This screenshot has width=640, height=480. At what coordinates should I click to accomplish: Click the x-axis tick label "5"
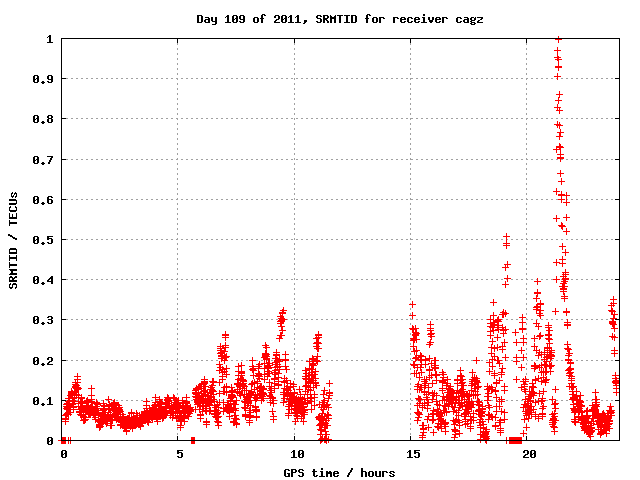(x=179, y=454)
